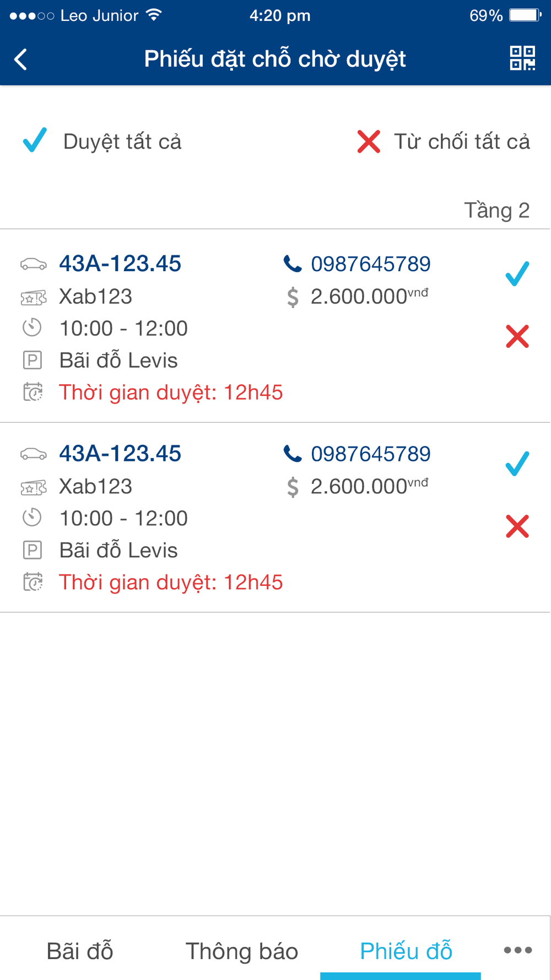Switch to the "Bãi đỗ" tab
This screenshot has width=551, height=980.
(x=80, y=951)
